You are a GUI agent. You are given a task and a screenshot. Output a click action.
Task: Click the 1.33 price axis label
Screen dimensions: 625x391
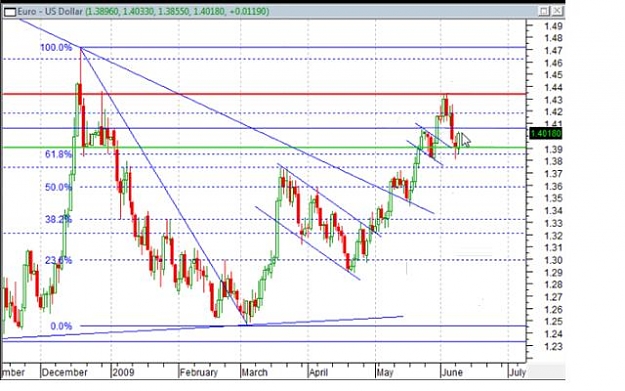[553, 223]
